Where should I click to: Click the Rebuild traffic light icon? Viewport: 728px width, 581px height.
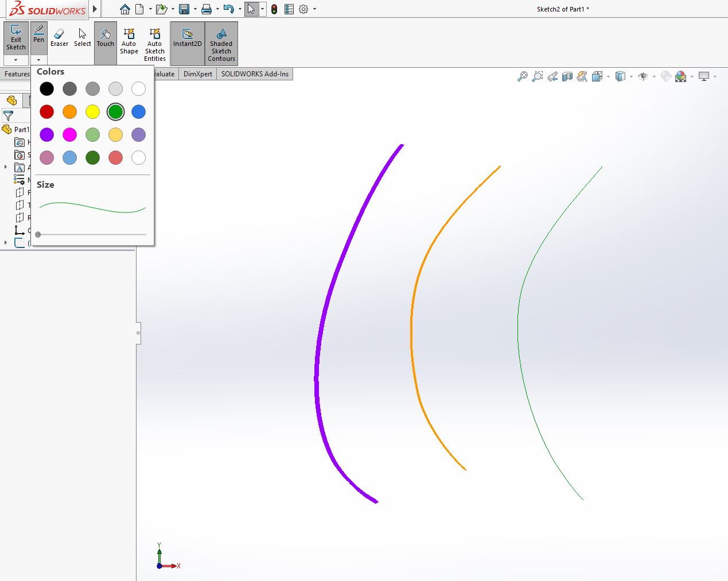(x=274, y=9)
